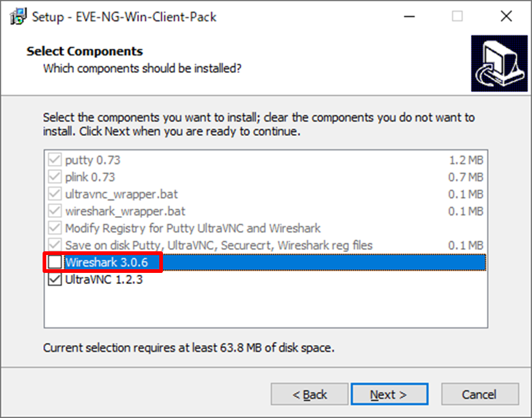This screenshot has height=418, width=532.
Task: Enable the Wireshark 3.0.6 checkbox
Action: (x=56, y=262)
